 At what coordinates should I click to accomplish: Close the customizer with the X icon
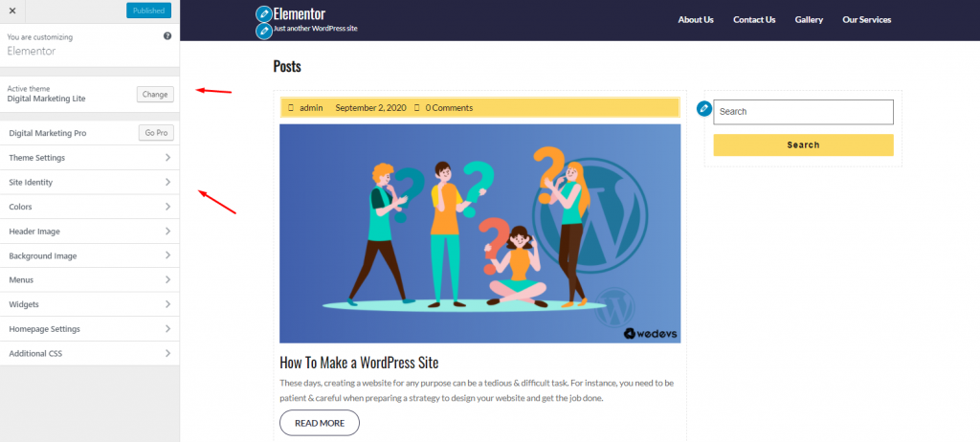(11, 11)
